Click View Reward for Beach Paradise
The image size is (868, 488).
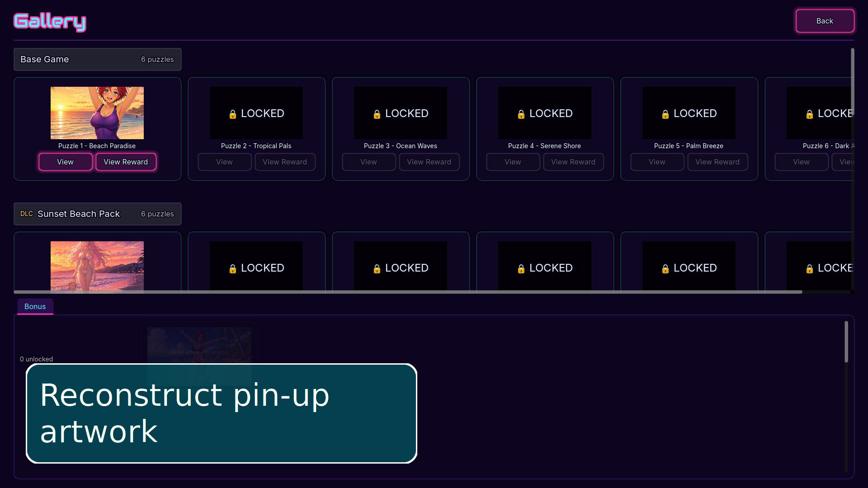pyautogui.click(x=126, y=162)
